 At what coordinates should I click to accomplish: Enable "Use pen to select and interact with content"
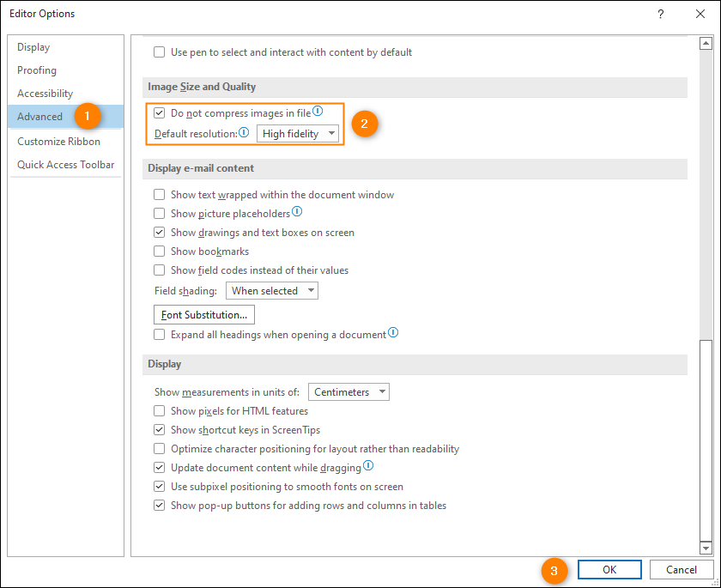[x=159, y=52]
